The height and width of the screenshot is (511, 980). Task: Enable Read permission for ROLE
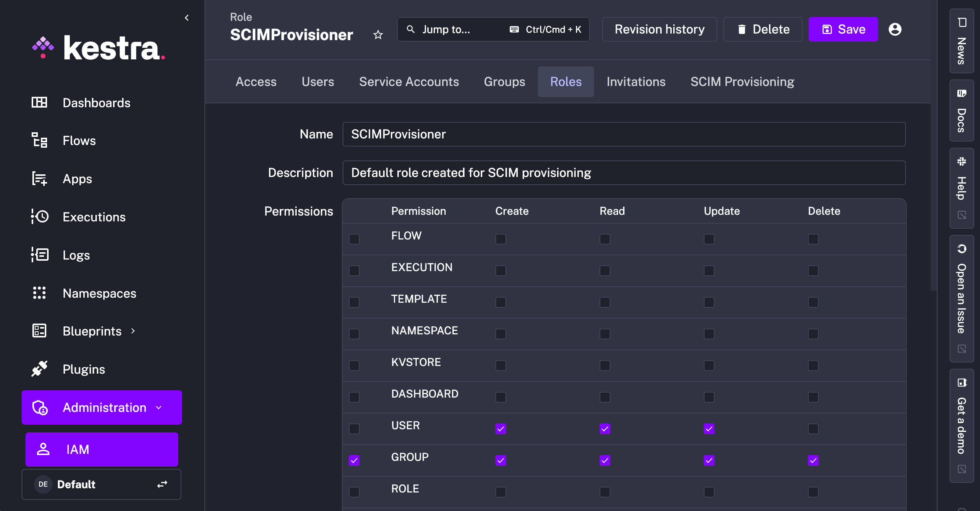pos(605,492)
